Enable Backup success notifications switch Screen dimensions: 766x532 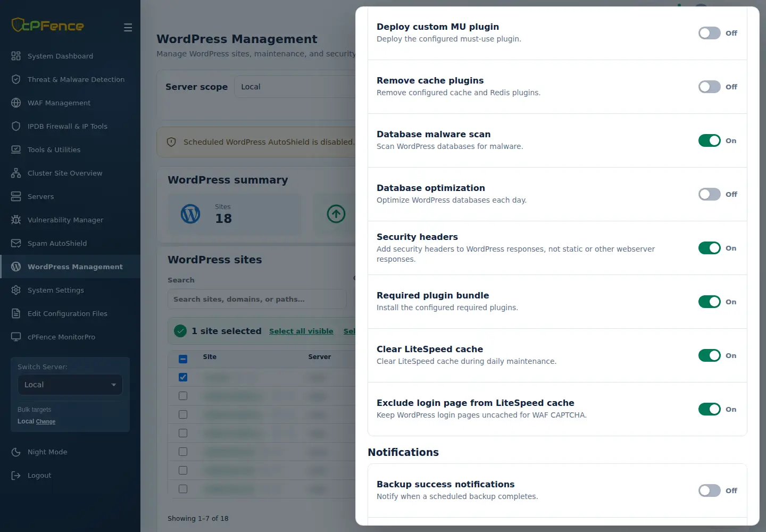710,491
